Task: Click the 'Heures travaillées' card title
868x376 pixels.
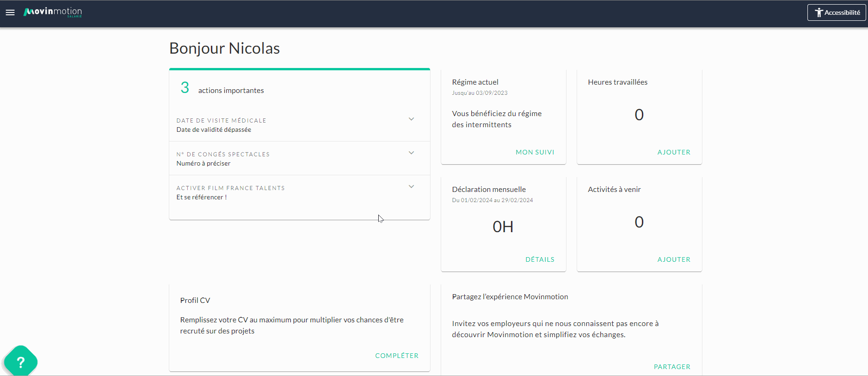Action: point(617,82)
